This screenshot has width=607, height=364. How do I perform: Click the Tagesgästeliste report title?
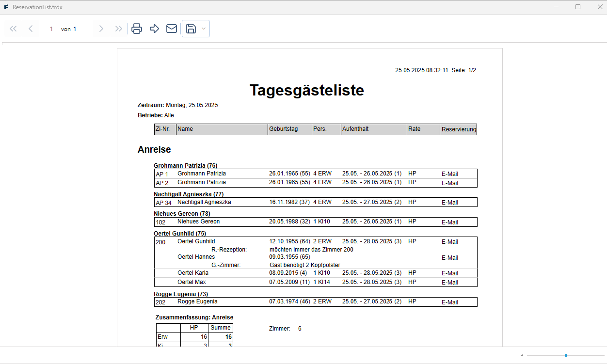[x=306, y=90]
